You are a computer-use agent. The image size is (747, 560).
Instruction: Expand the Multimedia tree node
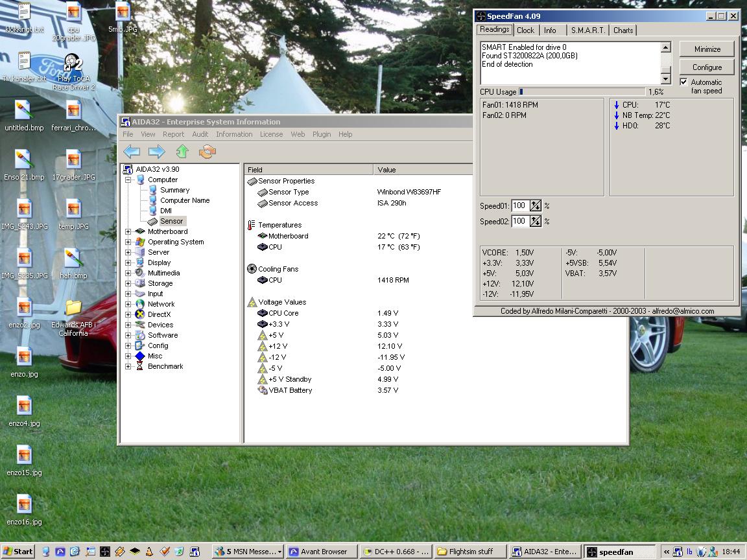tap(128, 274)
